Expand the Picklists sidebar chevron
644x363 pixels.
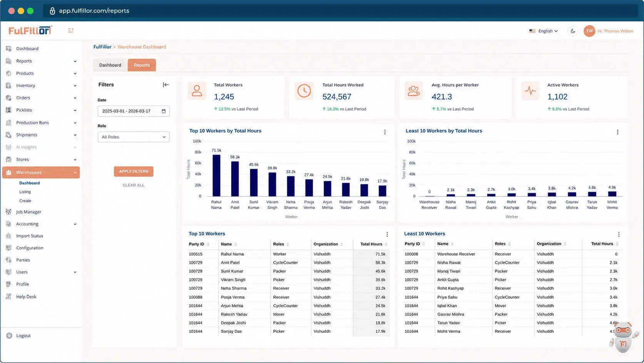[x=75, y=111]
